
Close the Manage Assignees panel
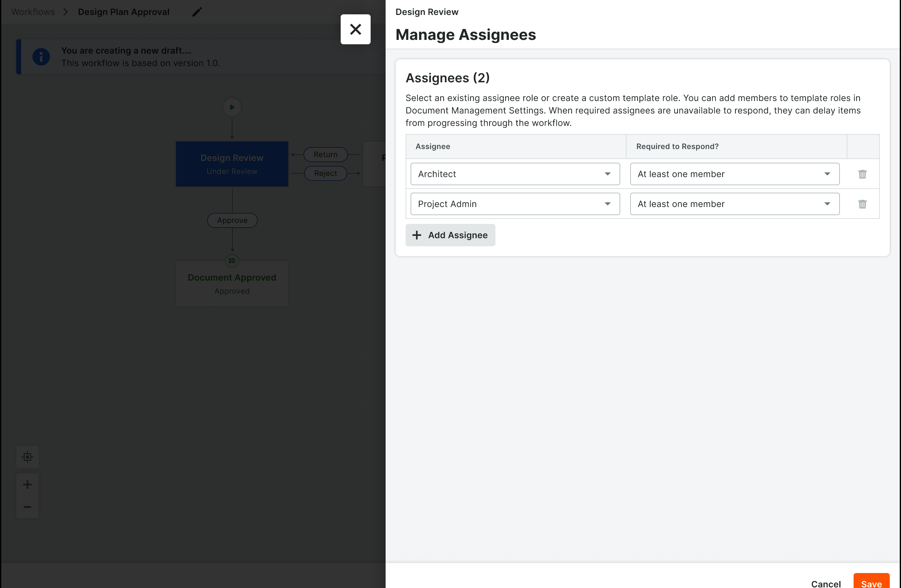coord(355,29)
